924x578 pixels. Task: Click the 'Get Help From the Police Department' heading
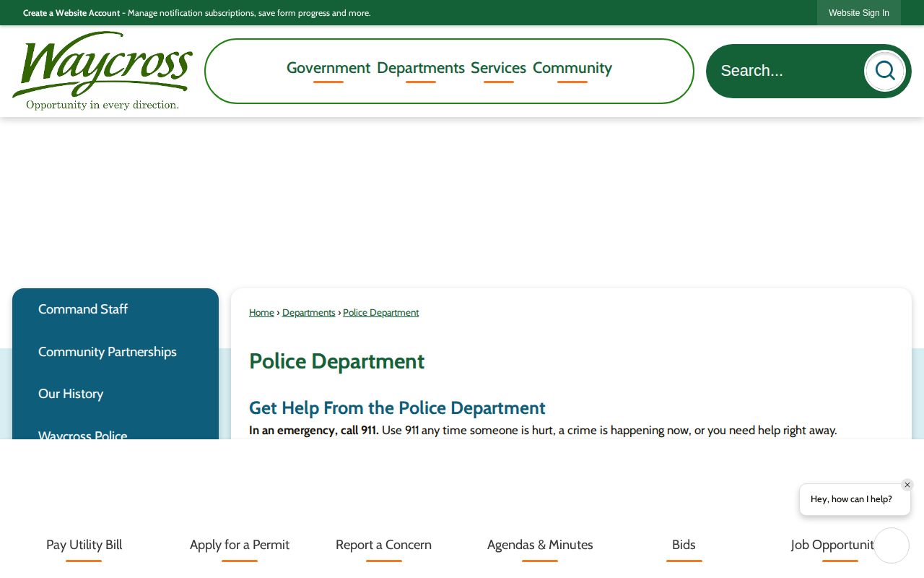397,408
